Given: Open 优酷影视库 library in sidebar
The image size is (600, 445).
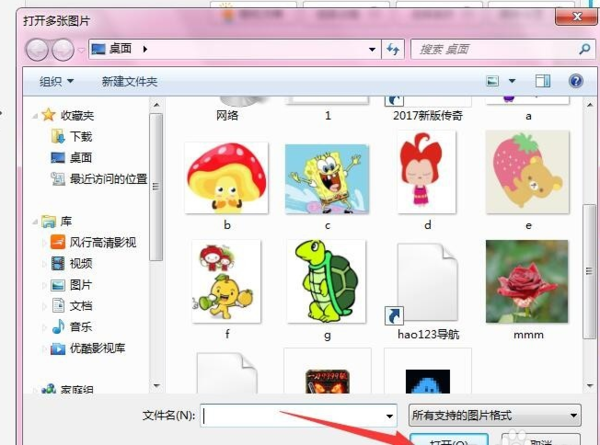Looking at the screenshot, I should click(88, 348).
